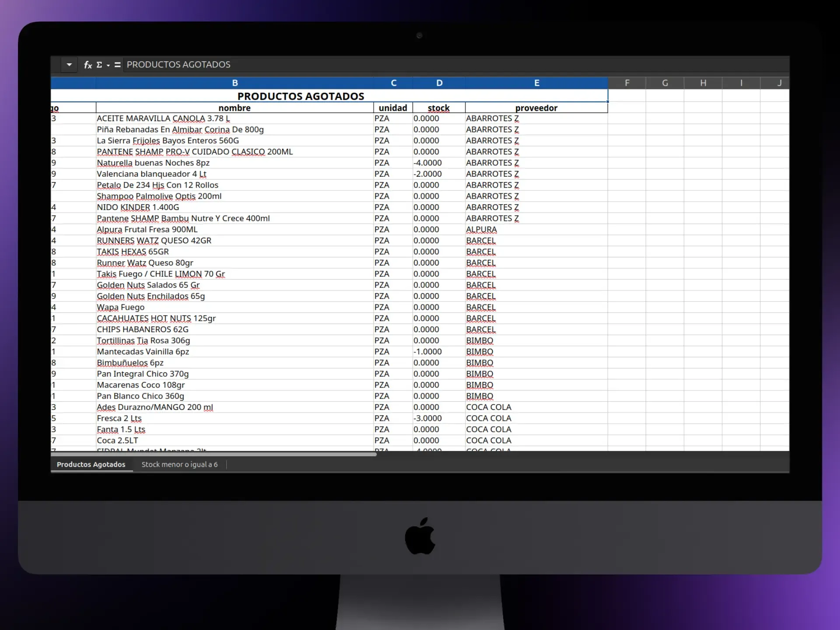The image size is (840, 630).
Task: Click 'NIDO KINDER 1.400G' cell
Action: [x=234, y=207]
